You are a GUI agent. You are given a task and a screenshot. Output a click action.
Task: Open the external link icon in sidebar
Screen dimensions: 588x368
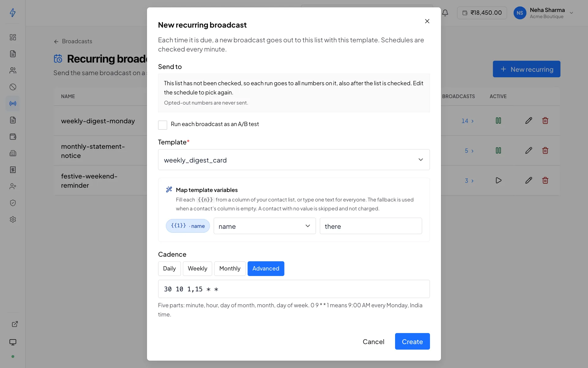[15, 324]
